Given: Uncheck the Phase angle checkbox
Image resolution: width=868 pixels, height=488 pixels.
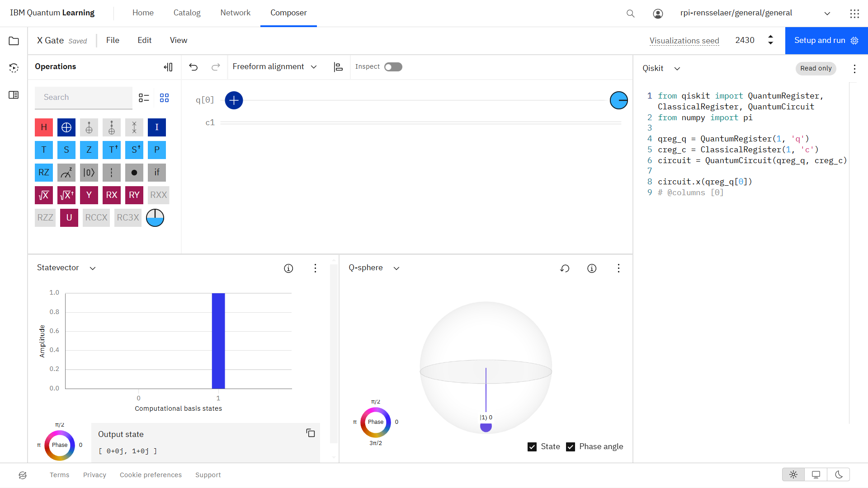Looking at the screenshot, I should (571, 447).
